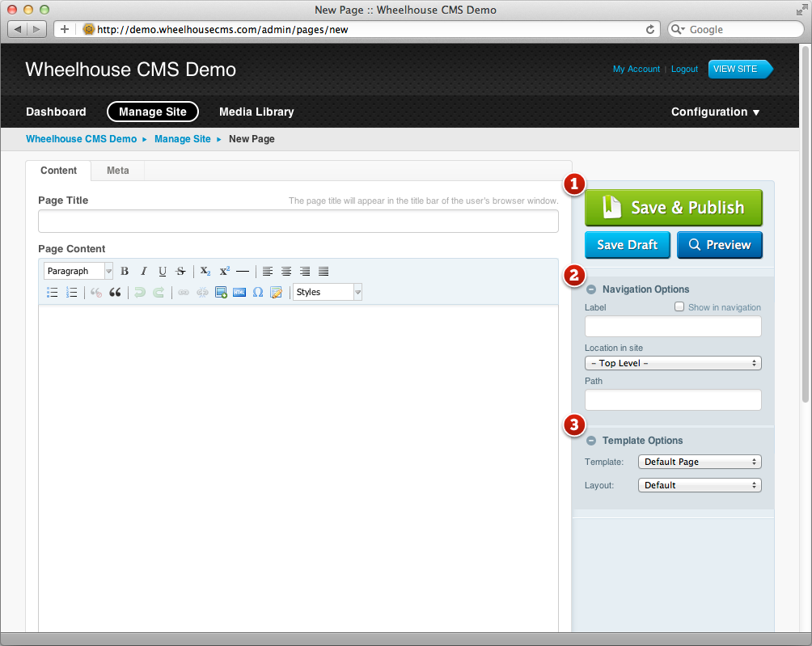
Task: Underline the selected text
Action: pyautogui.click(x=162, y=271)
